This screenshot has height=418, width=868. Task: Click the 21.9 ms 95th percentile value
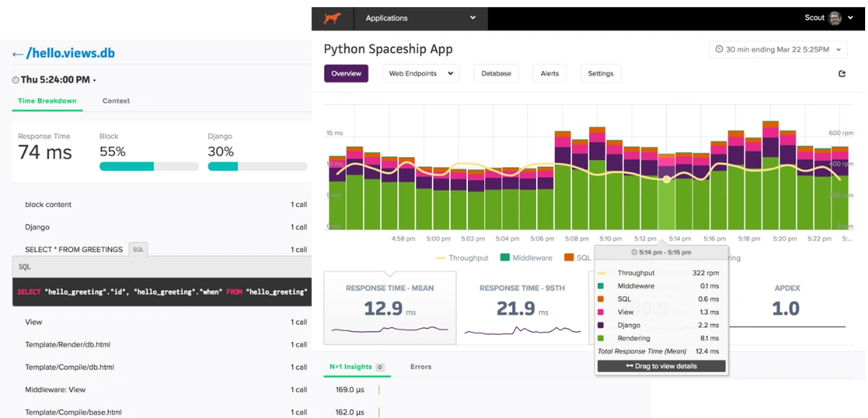point(522,309)
